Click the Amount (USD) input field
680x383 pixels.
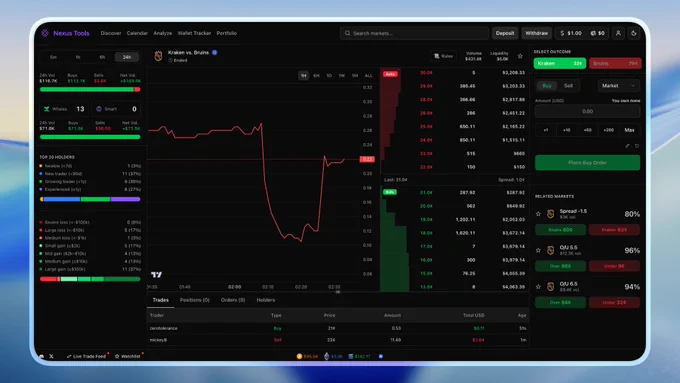tap(588, 111)
